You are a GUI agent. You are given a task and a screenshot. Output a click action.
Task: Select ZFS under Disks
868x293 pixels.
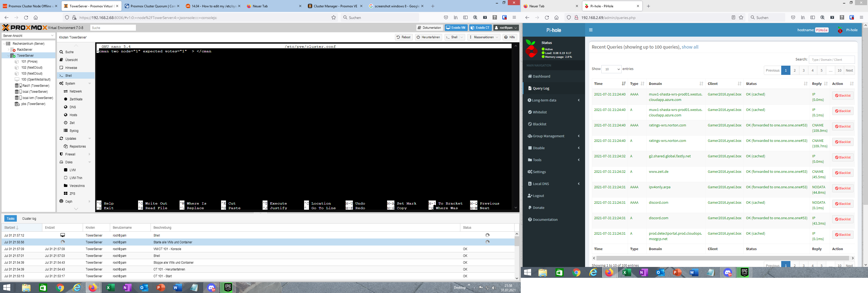[72, 193]
